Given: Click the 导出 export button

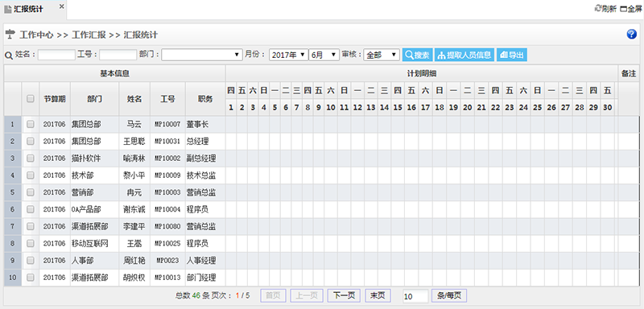Looking at the screenshot, I should (512, 55).
